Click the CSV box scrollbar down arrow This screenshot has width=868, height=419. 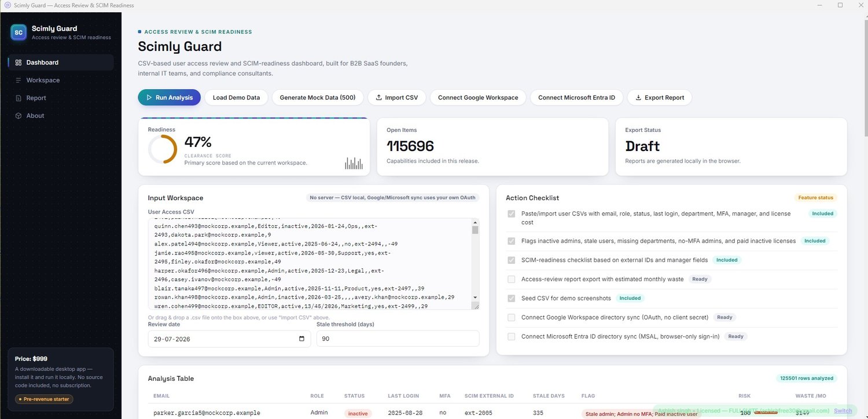pos(475,297)
